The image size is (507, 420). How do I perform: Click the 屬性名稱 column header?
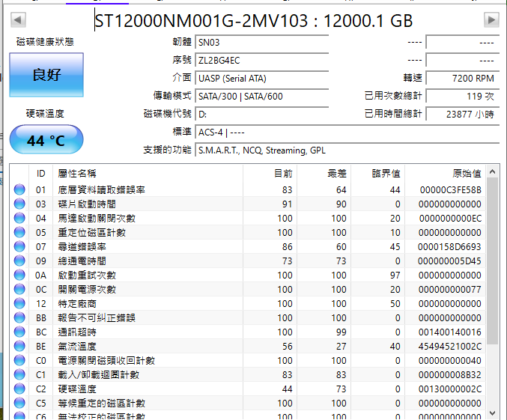148,174
